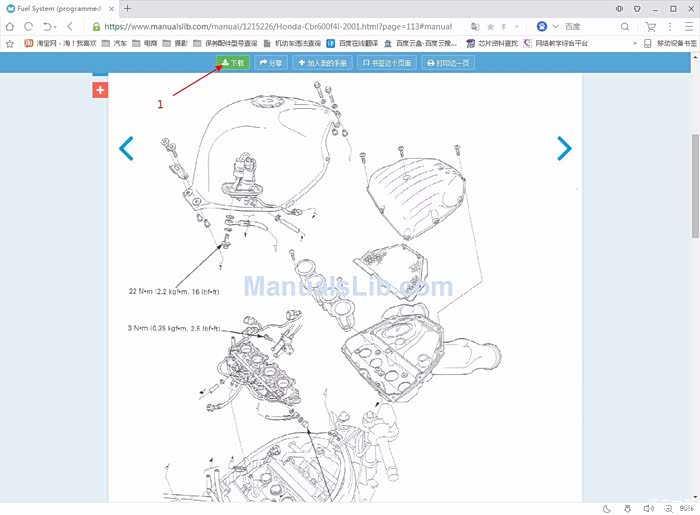
Task: Click the lightning speed mode icon
Action: click(504, 27)
